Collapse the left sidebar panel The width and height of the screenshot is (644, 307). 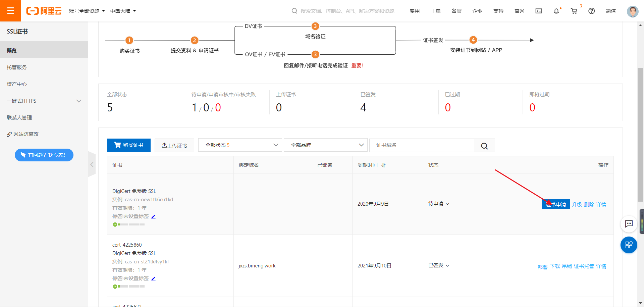pyautogui.click(x=92, y=164)
